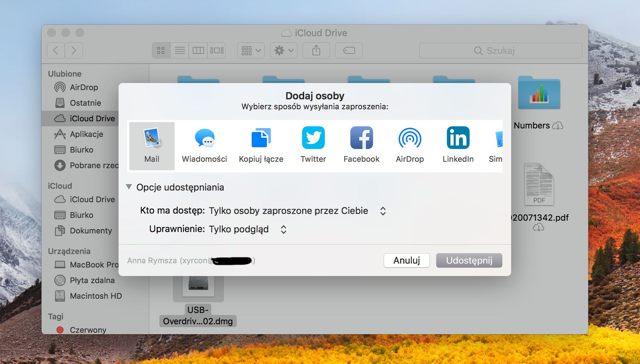Open AirDrop in the Finder sidebar
The image size is (640, 364).
[x=80, y=87]
